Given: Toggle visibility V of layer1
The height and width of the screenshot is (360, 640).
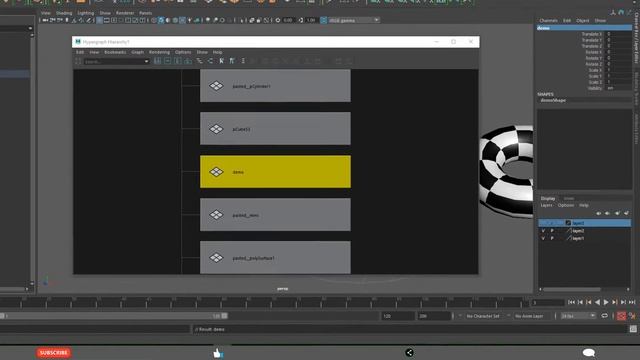Looking at the screenshot, I should click(543, 238).
